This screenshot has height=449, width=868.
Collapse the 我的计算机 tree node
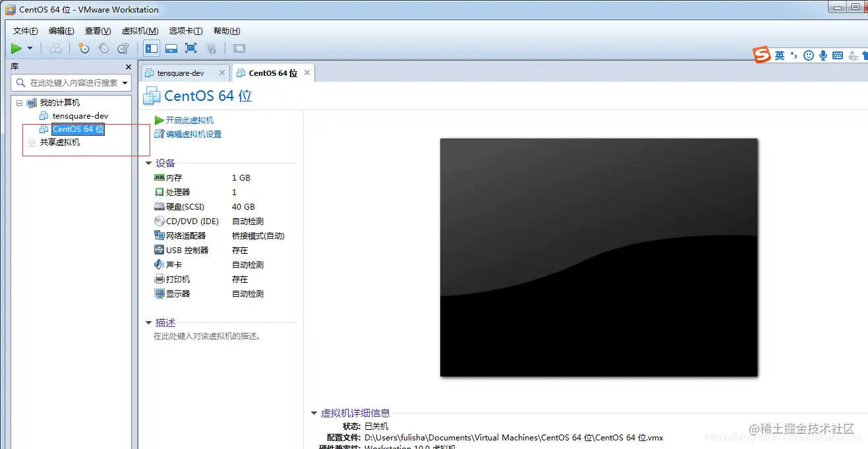click(19, 103)
